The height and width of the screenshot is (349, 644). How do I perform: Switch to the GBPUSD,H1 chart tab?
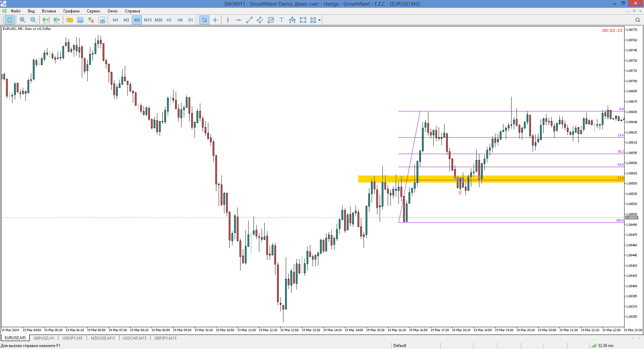coord(44,338)
